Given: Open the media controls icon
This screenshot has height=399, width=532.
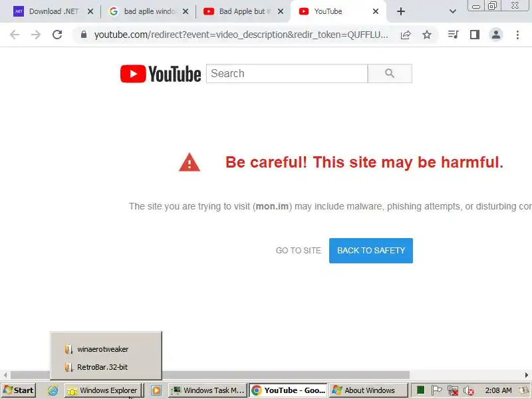Looking at the screenshot, I should (454, 35).
